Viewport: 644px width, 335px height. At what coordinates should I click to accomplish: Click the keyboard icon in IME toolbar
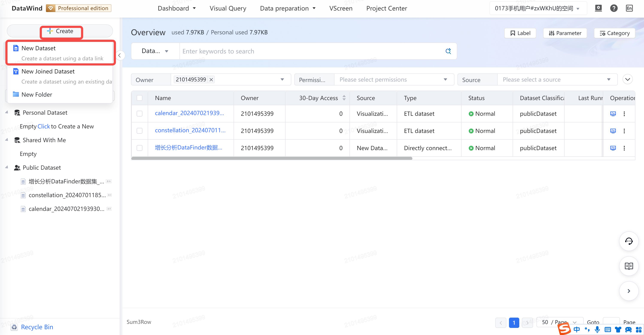608,329
